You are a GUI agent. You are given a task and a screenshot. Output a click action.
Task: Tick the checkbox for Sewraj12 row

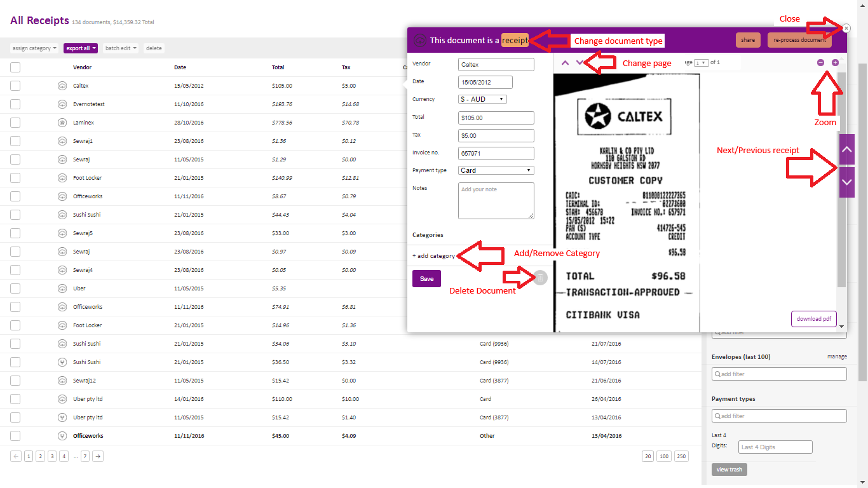[x=15, y=381]
